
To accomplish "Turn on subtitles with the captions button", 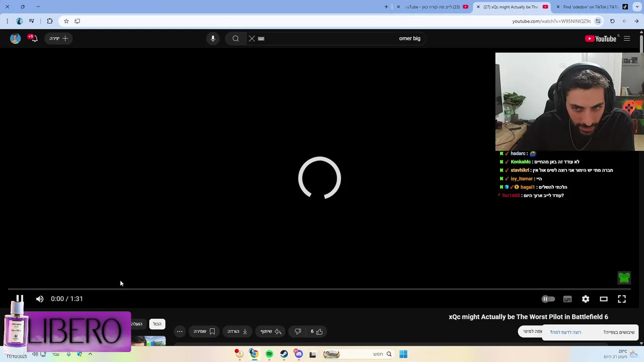I will click(x=568, y=299).
